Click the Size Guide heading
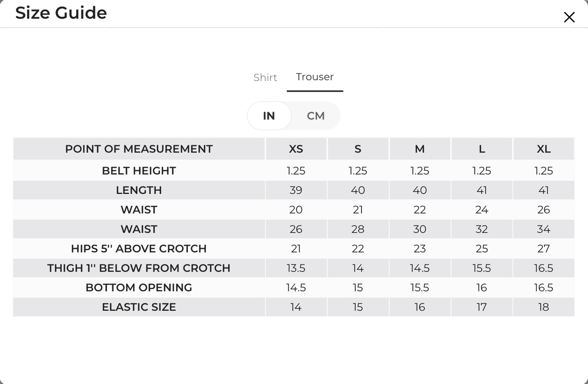 point(61,13)
